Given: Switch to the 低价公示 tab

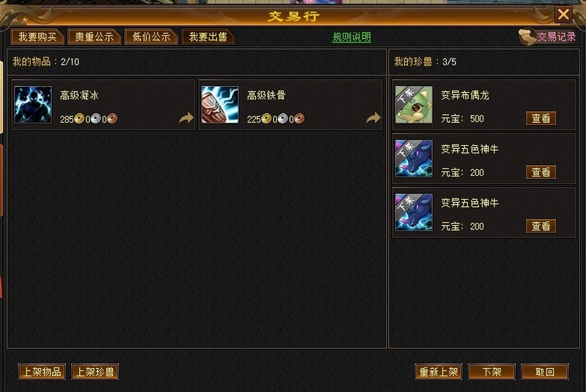Looking at the screenshot, I should [x=151, y=37].
